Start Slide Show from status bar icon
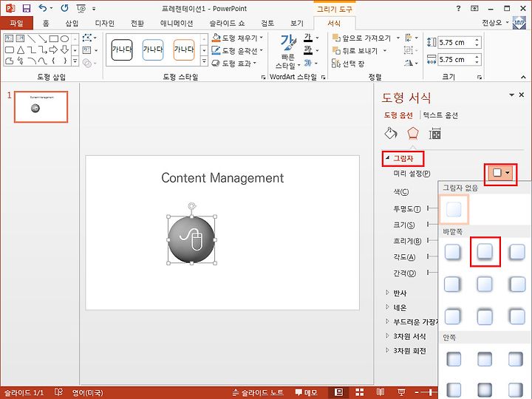The height and width of the screenshot is (399, 532). pos(401,392)
